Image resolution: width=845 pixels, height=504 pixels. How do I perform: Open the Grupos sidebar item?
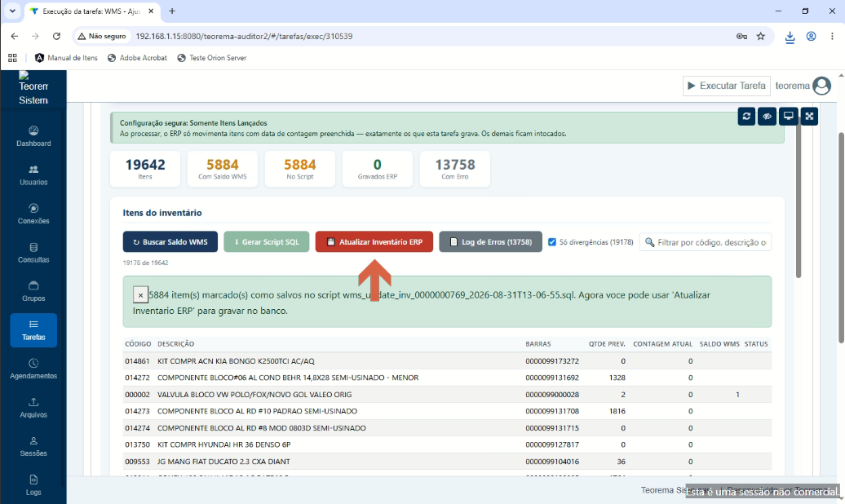(x=33, y=292)
